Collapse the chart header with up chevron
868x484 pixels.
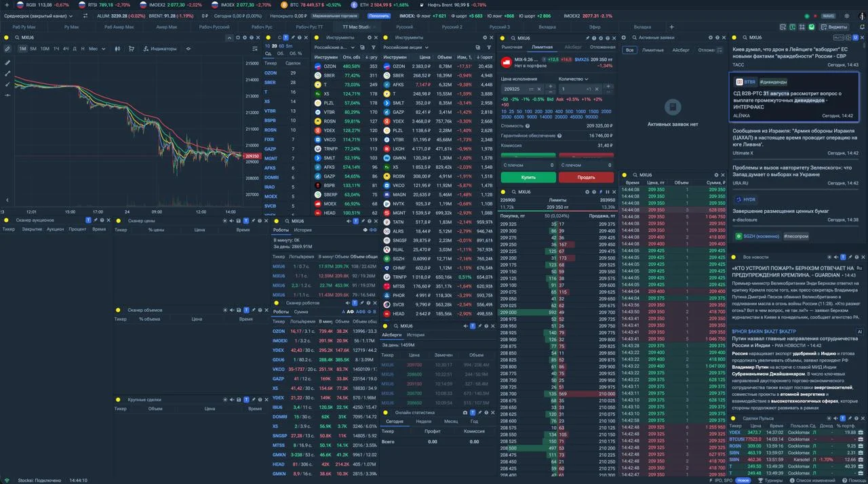pyautogui.click(x=229, y=38)
